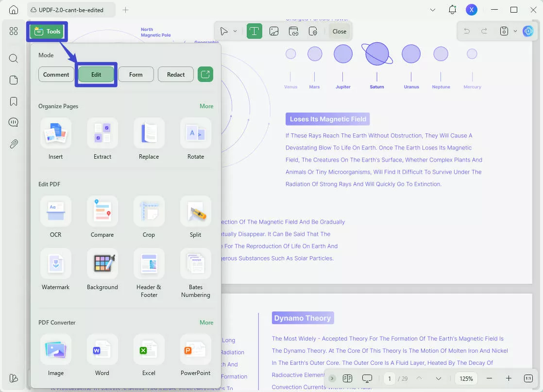Click page settings icon beside Close
Image resolution: width=543 pixels, height=392 pixels.
(313, 32)
